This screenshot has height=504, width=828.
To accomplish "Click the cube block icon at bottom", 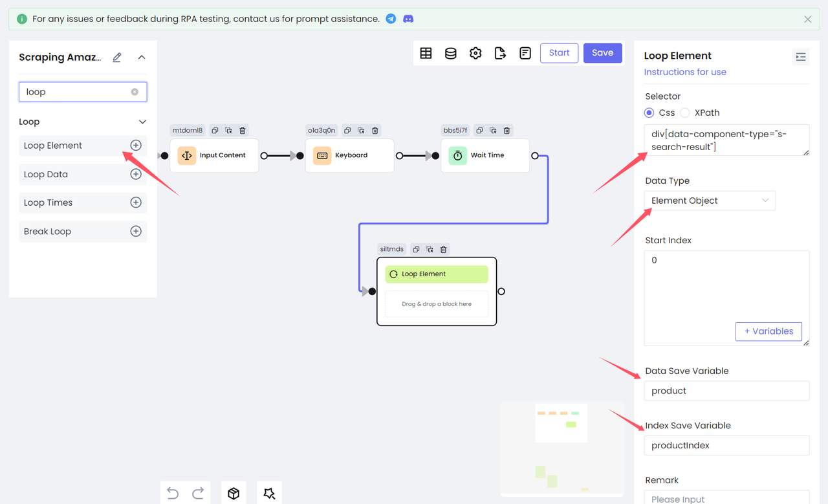I will 234,493.
